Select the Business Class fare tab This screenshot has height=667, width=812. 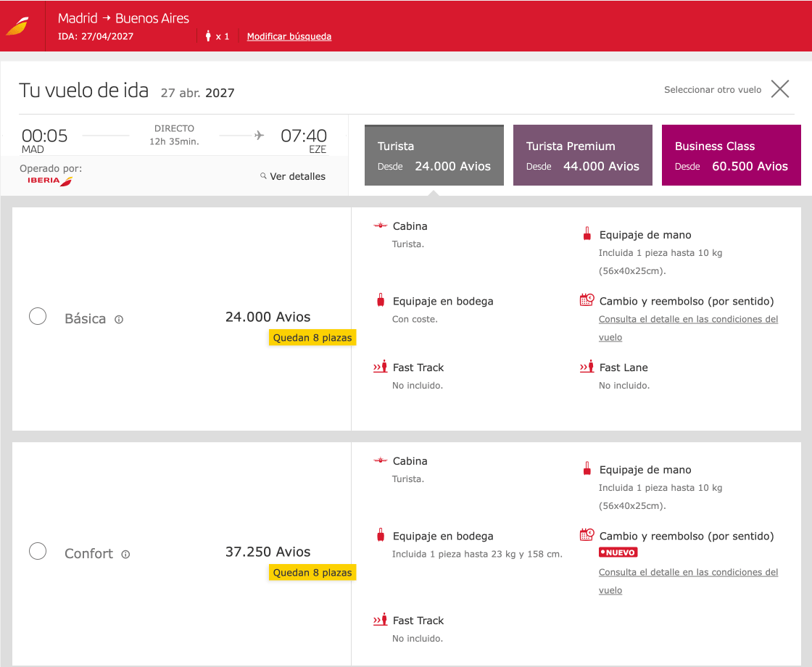click(x=732, y=155)
